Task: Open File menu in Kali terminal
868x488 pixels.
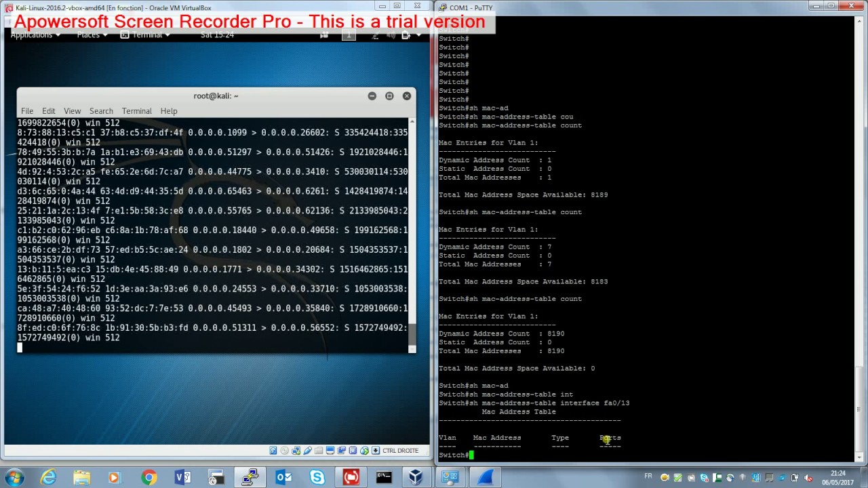Action: (27, 110)
